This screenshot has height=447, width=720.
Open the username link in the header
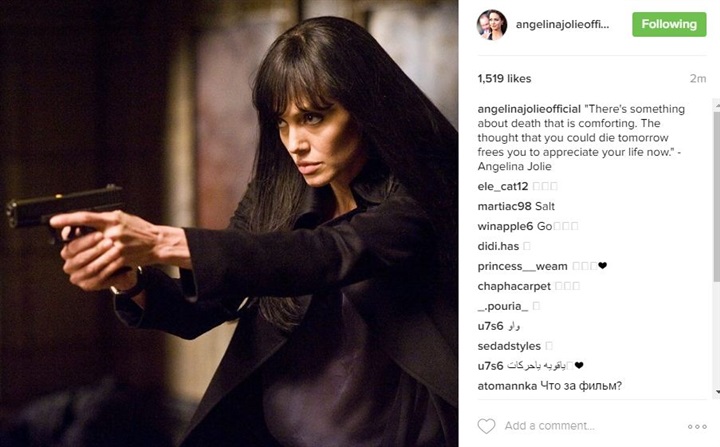click(562, 25)
